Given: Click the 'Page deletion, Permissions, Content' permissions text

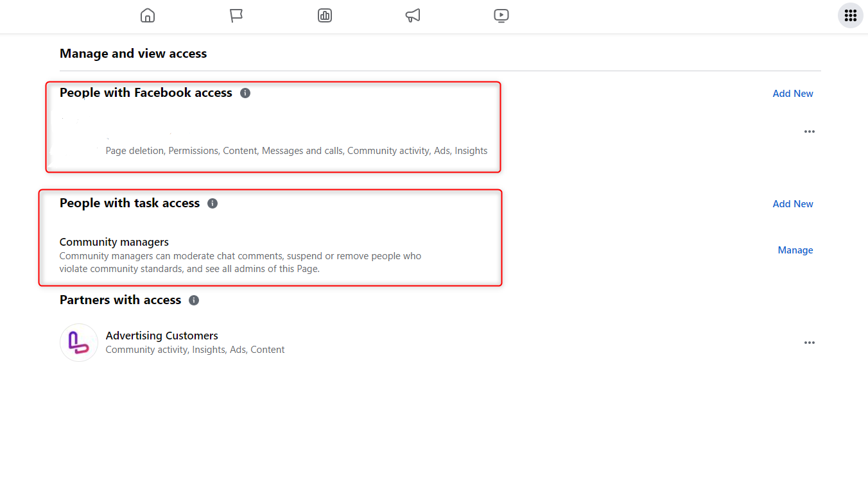Looking at the screenshot, I should coord(297,151).
